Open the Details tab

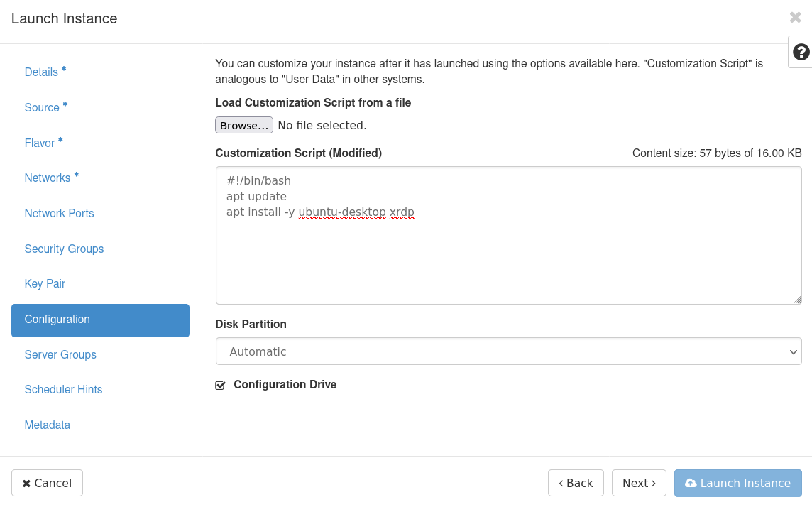[x=41, y=72]
